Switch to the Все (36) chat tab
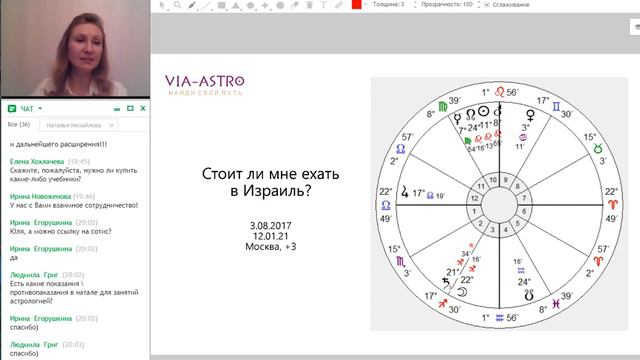The width and height of the screenshot is (640, 360). click(x=19, y=124)
